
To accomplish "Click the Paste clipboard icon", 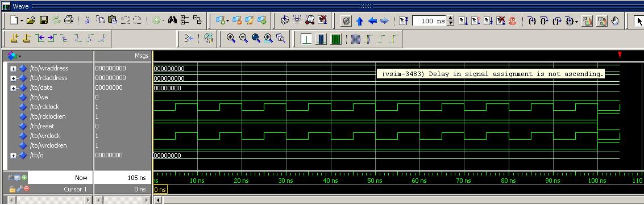I will (x=113, y=20).
